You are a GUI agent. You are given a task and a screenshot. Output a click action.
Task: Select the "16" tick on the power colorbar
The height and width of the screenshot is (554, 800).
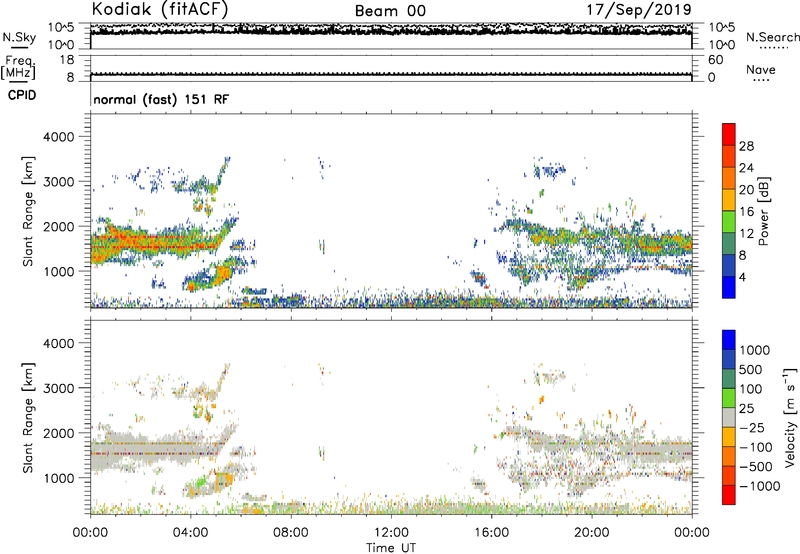pos(746,211)
